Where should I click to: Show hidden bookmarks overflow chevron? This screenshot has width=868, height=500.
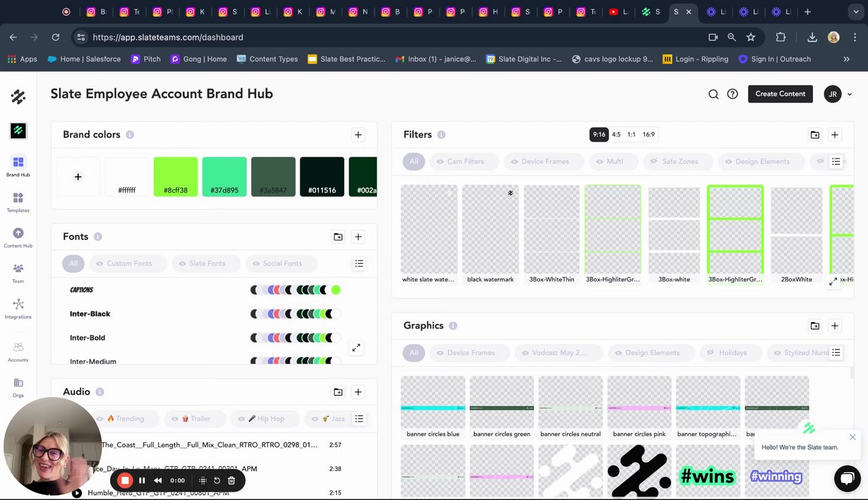click(x=846, y=59)
